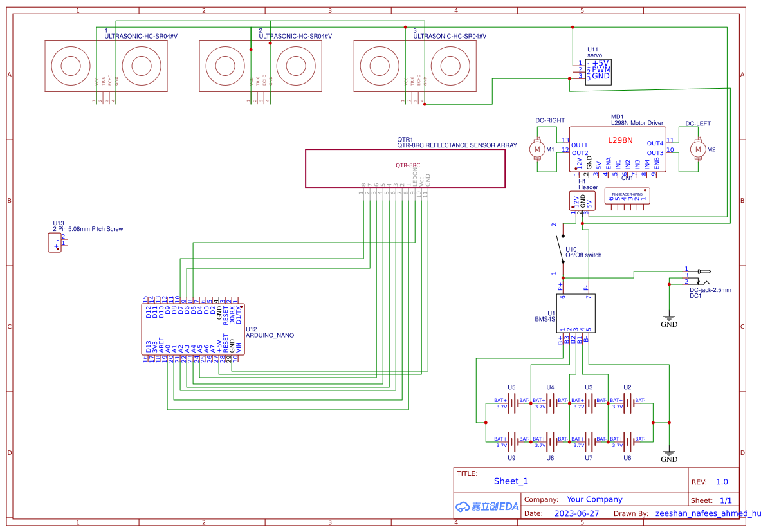Select battery cell U7

click(589, 441)
